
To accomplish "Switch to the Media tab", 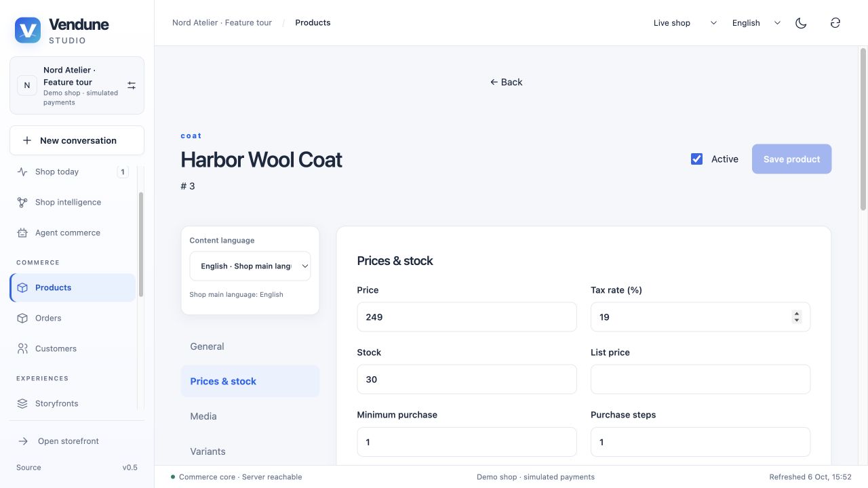I will 250,416.
